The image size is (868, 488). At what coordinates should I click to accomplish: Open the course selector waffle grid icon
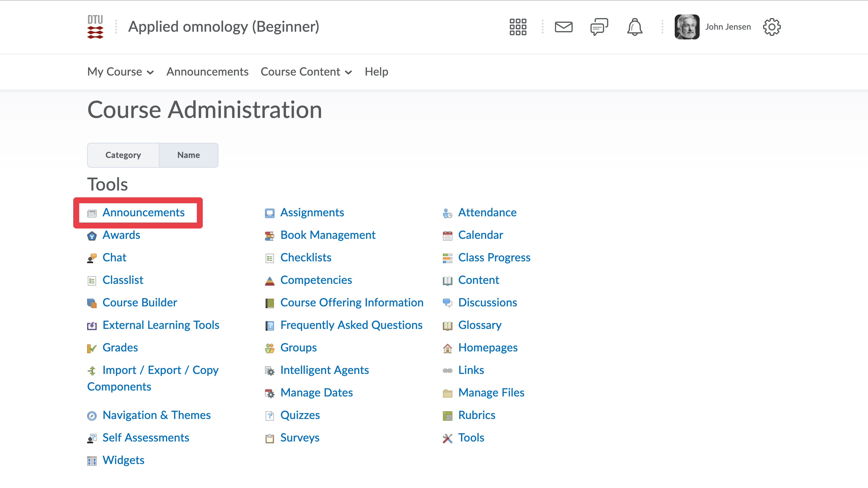coord(518,27)
